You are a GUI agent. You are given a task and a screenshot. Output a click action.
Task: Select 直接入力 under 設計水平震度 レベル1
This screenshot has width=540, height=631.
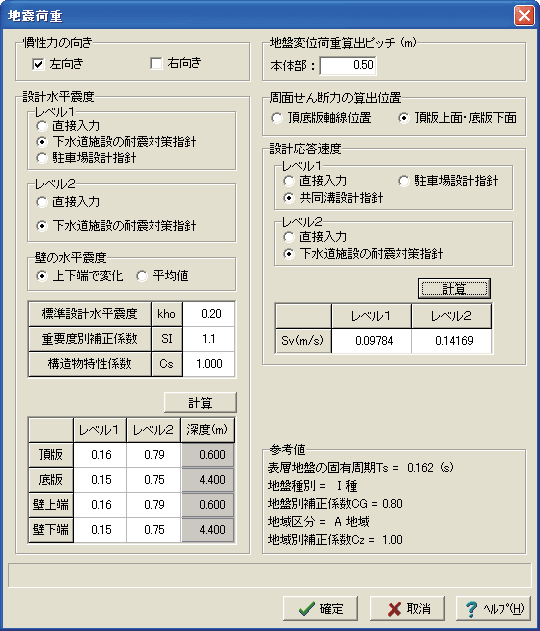(42, 126)
